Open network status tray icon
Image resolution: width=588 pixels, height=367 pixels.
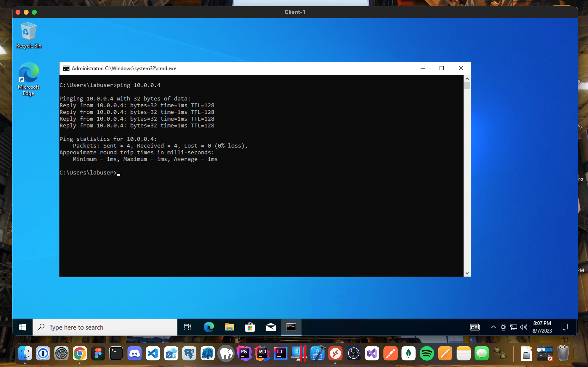tap(513, 327)
